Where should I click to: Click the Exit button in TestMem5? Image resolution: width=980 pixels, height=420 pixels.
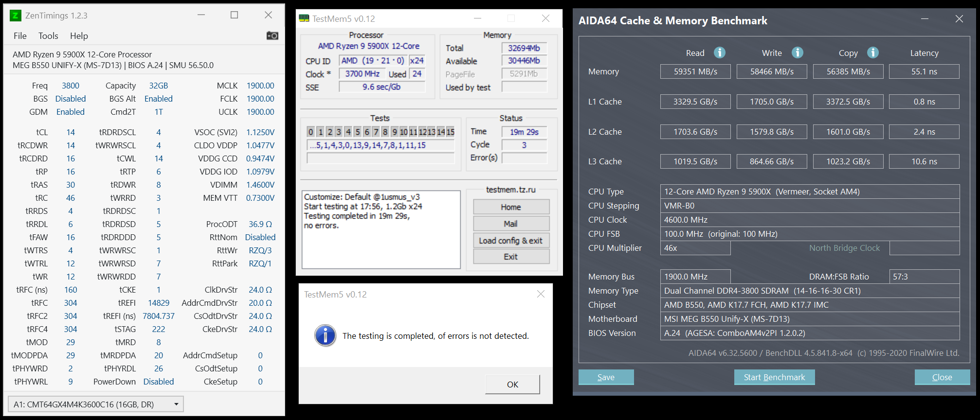pyautogui.click(x=511, y=257)
